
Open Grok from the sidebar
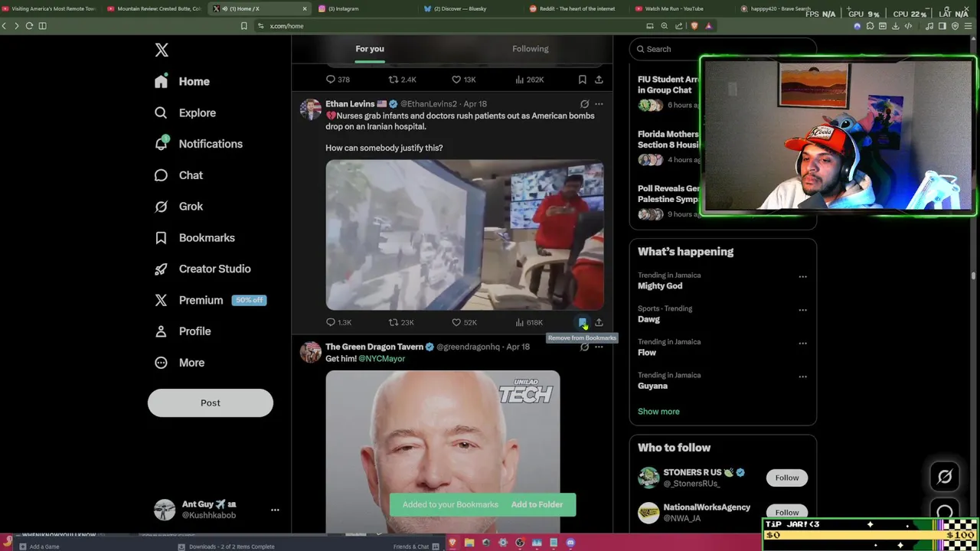179,207
